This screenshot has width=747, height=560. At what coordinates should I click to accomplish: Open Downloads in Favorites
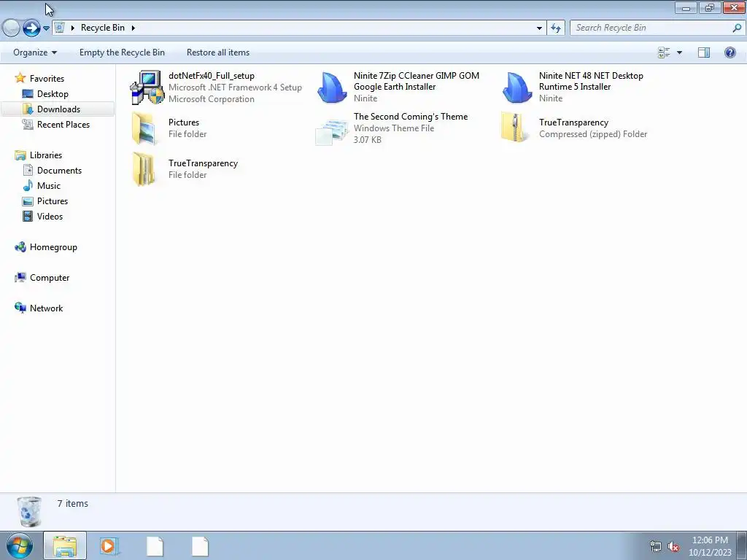(x=58, y=109)
